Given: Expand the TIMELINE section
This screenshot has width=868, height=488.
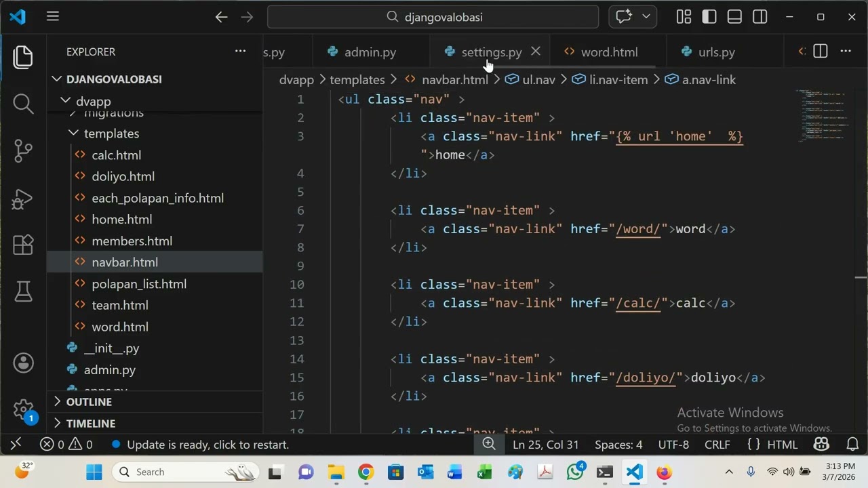Looking at the screenshot, I should (x=155, y=424).
